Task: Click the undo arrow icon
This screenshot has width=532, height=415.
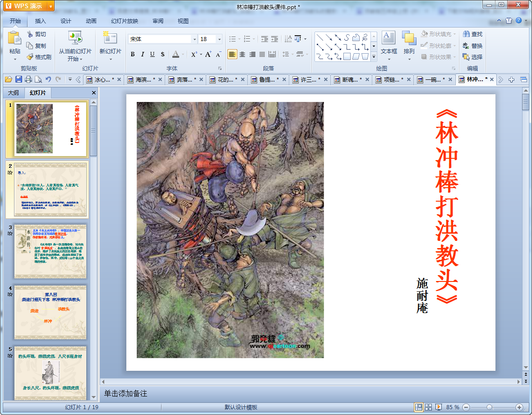Action: (x=48, y=79)
